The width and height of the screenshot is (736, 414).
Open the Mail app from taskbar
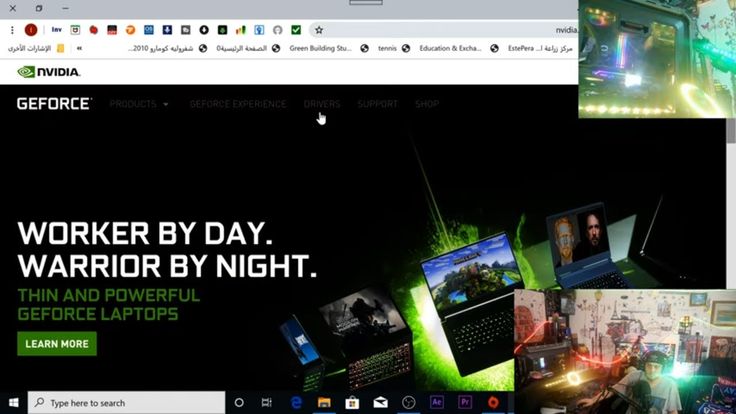381,403
